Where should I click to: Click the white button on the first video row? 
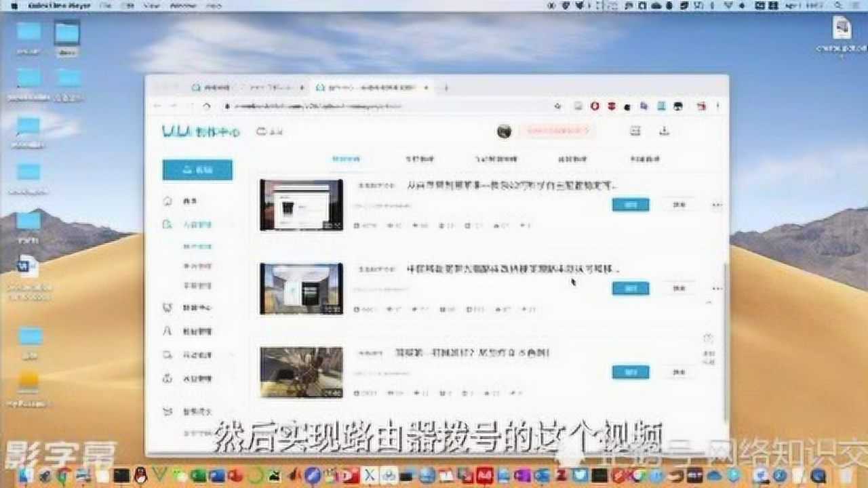point(679,205)
